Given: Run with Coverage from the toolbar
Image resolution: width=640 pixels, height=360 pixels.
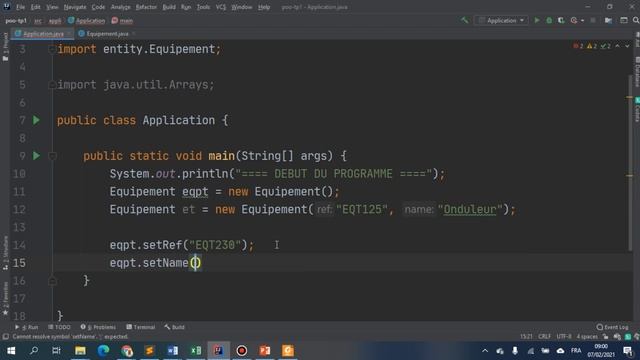Looking at the screenshot, I should click(x=561, y=20).
